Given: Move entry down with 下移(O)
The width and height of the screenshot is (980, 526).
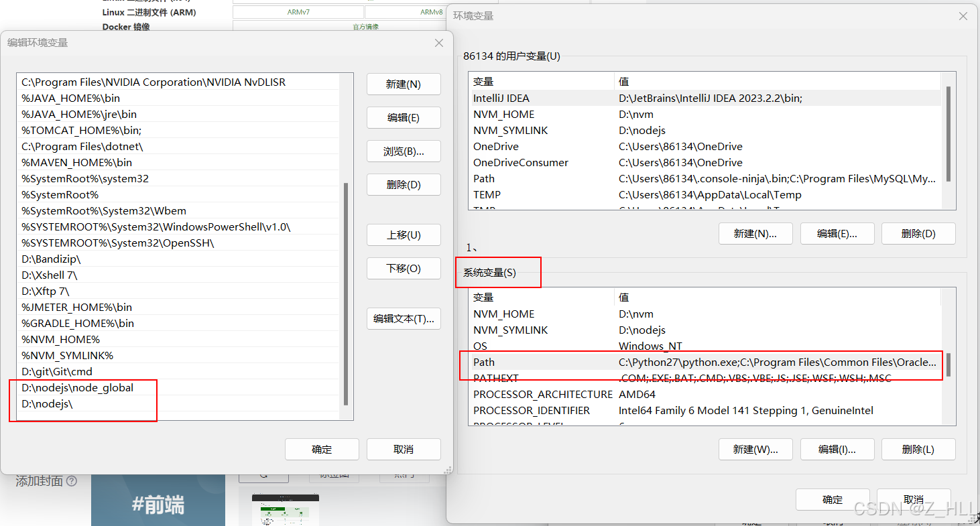Looking at the screenshot, I should (x=404, y=269).
